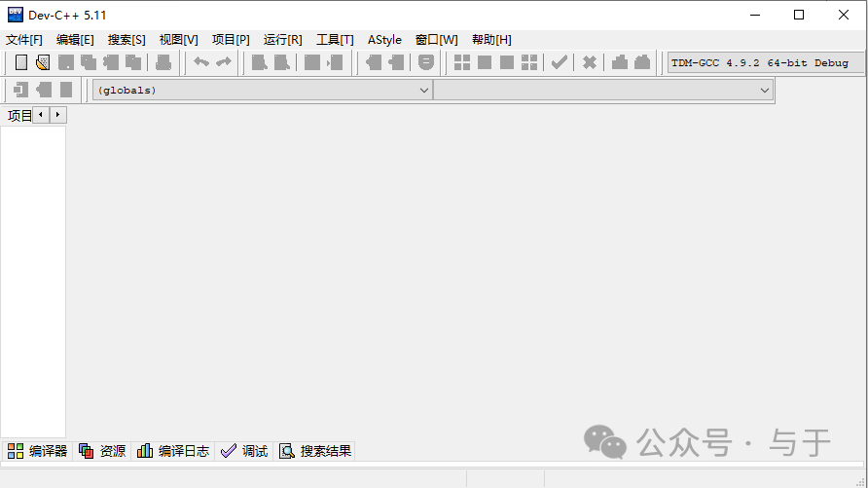Click the Close All toolbar icon

tap(133, 62)
